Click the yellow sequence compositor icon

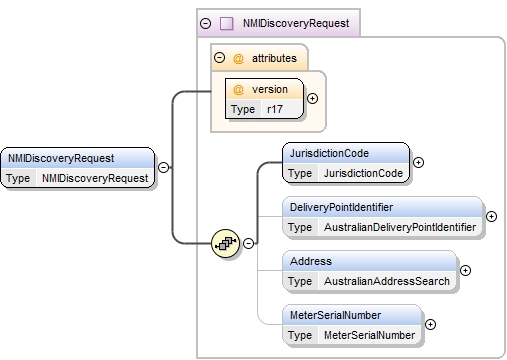(226, 244)
